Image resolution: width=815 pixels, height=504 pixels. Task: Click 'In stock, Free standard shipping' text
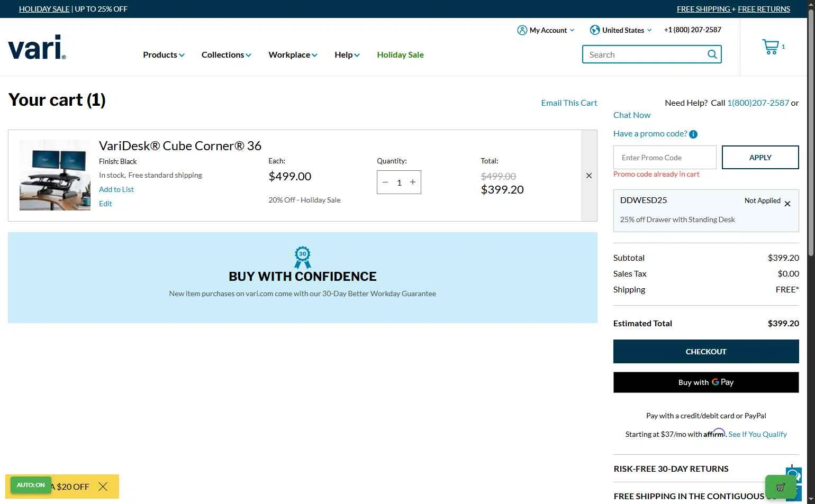150,175
